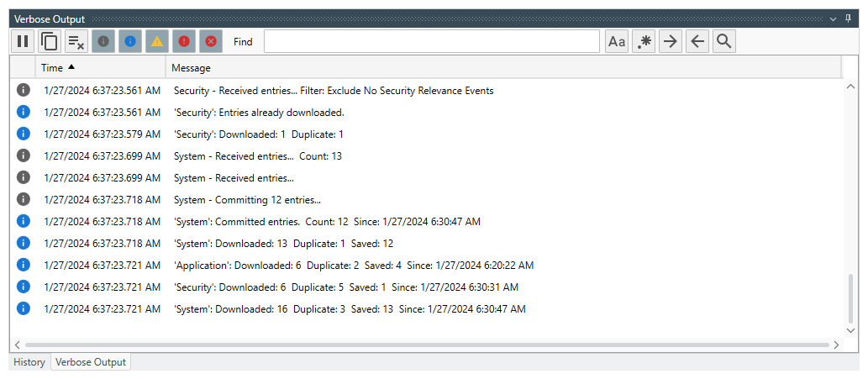
Task: Run search with the magnifier icon
Action: [x=723, y=41]
